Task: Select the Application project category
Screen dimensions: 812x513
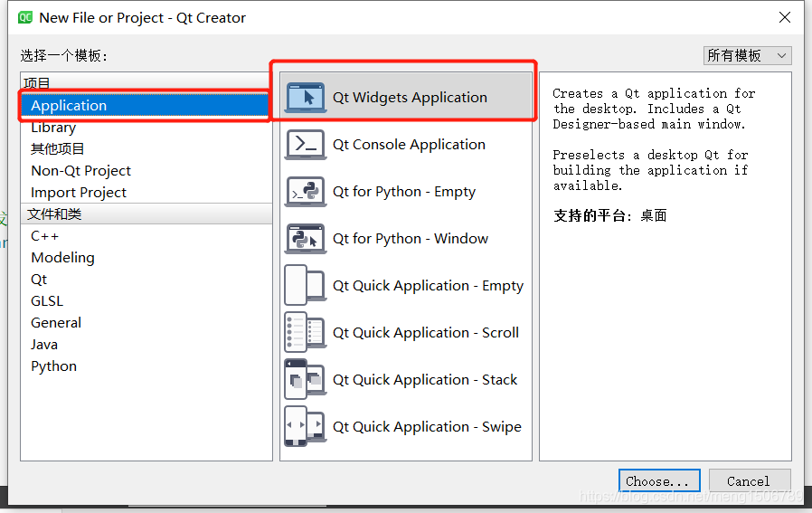Action: point(145,106)
